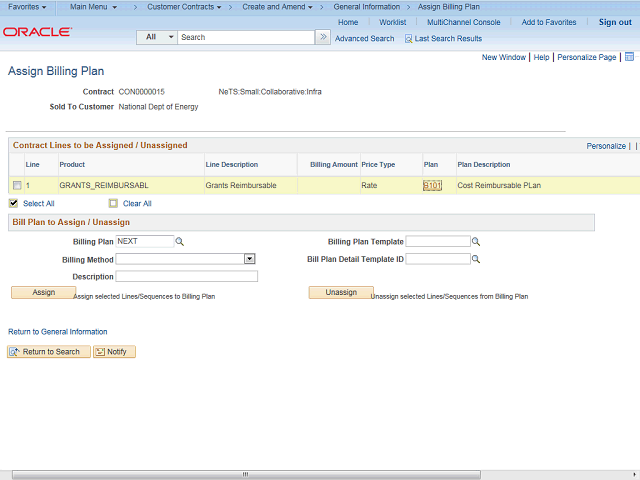Screen dimensions: 640x480
Task: Click the Billing Plan lookup magnifier icon
Action: point(180,242)
